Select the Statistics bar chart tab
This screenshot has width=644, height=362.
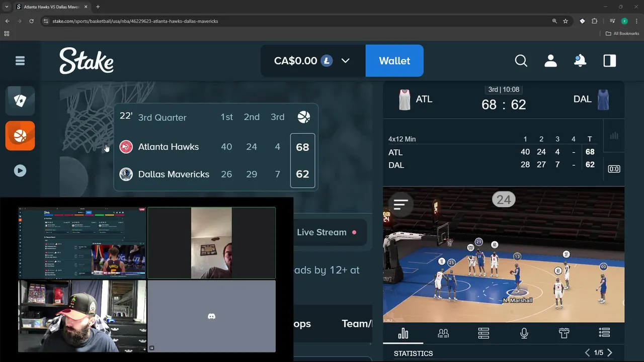(x=403, y=333)
